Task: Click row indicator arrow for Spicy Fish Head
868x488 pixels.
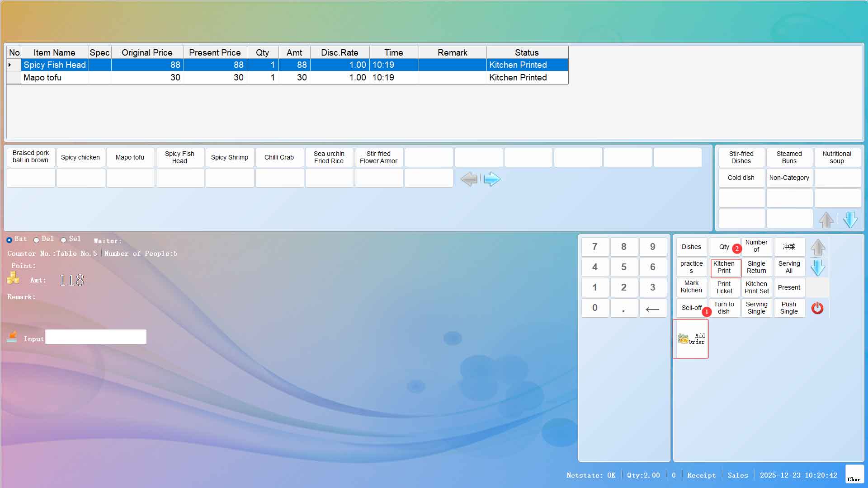Action: (x=10, y=65)
